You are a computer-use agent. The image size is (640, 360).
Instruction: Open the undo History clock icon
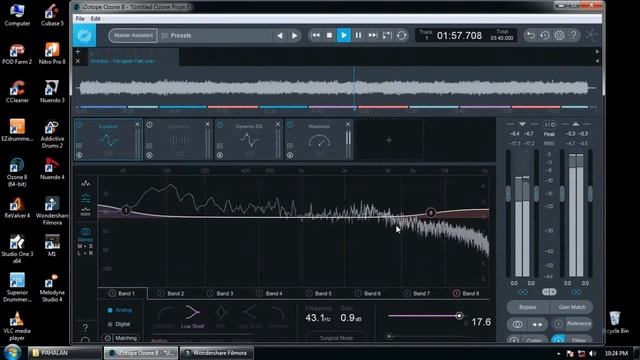point(545,36)
